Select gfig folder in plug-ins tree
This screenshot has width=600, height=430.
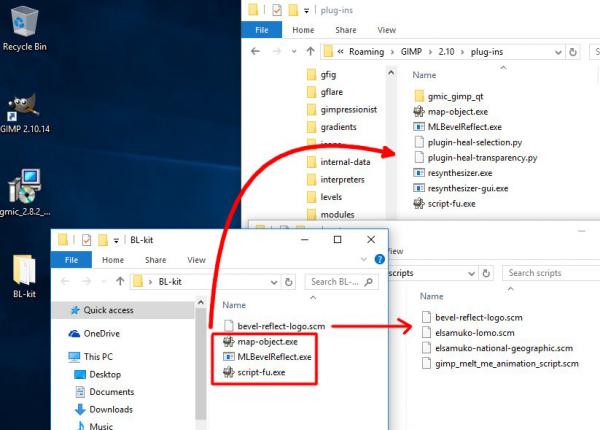[322, 74]
